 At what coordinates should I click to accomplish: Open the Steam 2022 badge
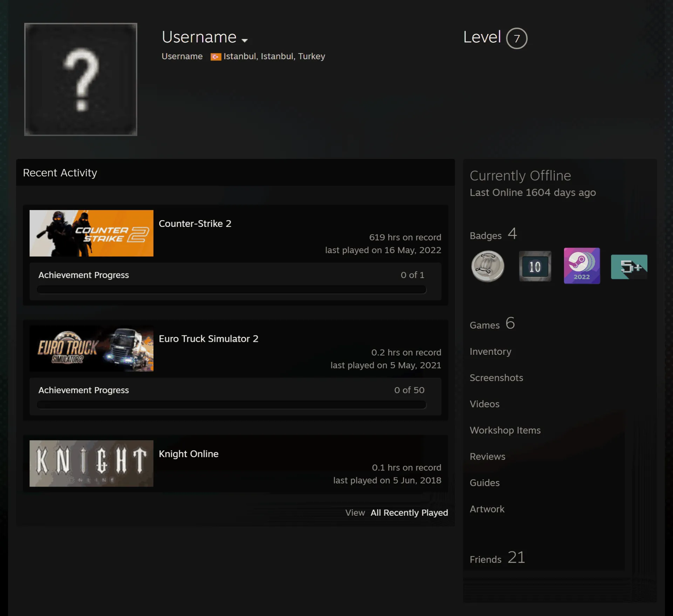(582, 266)
